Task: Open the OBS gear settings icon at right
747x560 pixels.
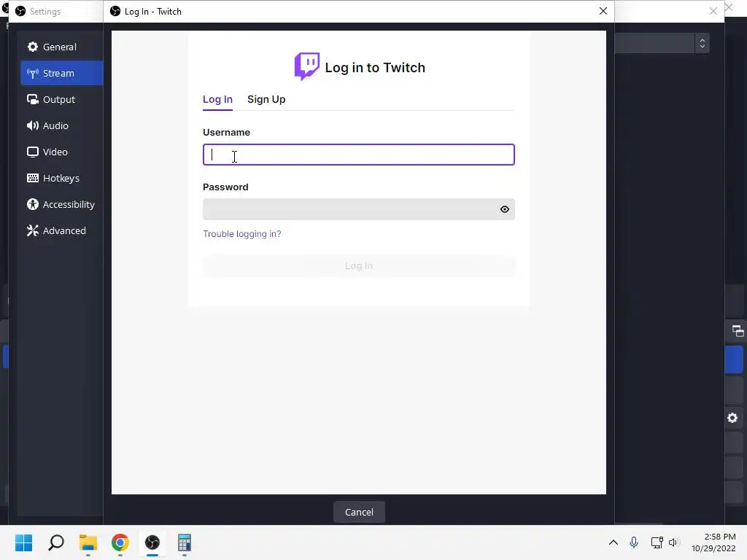Action: coord(732,418)
